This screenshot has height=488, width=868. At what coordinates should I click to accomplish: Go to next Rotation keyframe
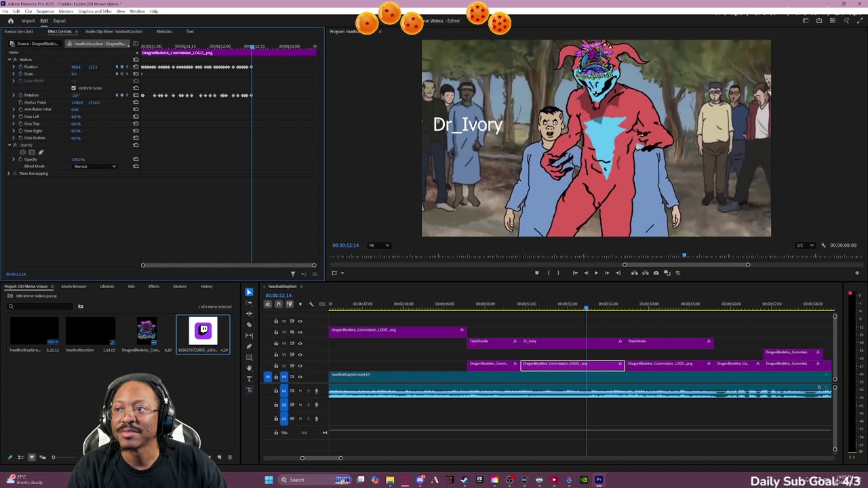tap(127, 95)
